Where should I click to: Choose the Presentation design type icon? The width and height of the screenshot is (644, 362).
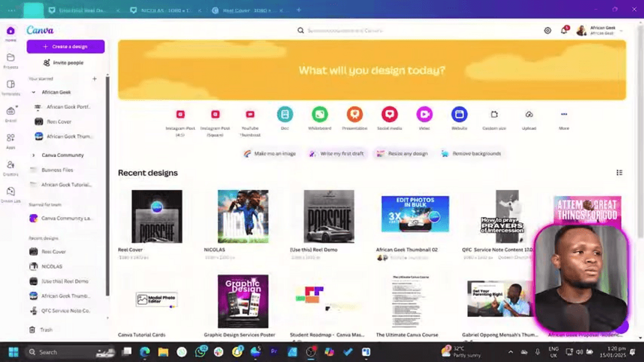(x=355, y=115)
